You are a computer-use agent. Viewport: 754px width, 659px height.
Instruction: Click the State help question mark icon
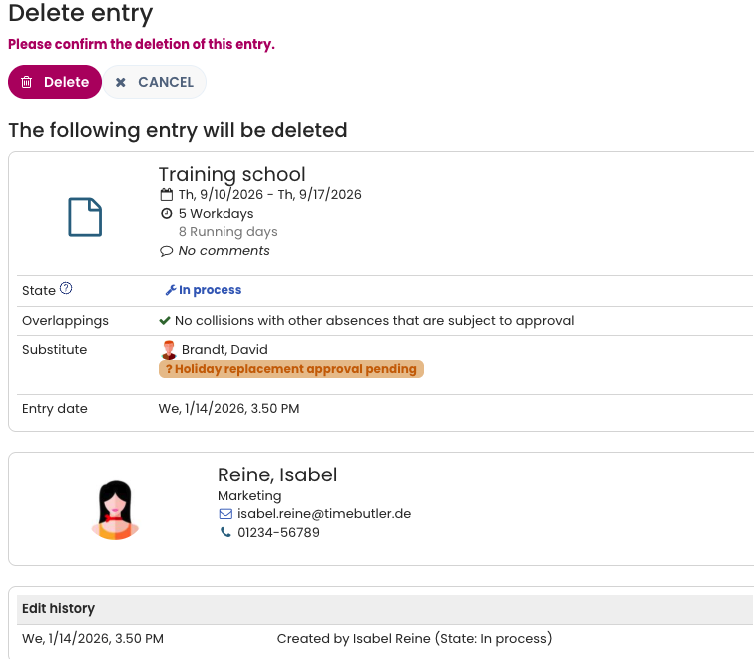(66, 289)
